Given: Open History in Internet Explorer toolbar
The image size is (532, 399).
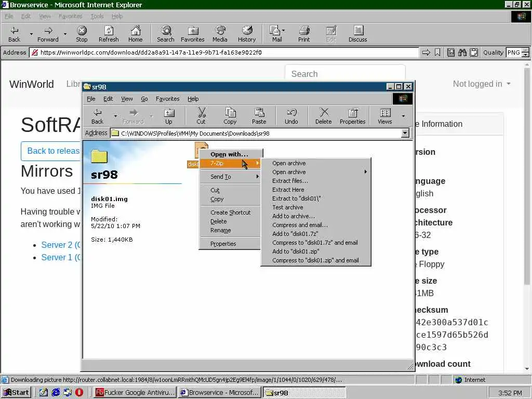Looking at the screenshot, I should point(247,34).
